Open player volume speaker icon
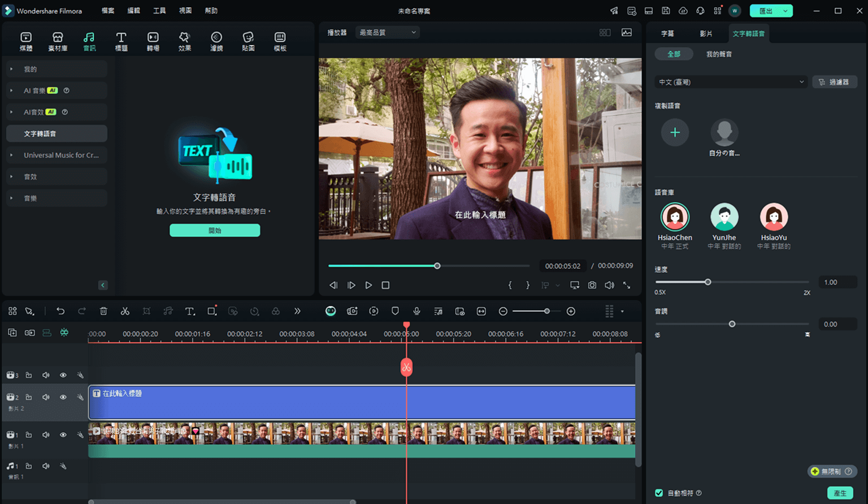 [x=609, y=285]
